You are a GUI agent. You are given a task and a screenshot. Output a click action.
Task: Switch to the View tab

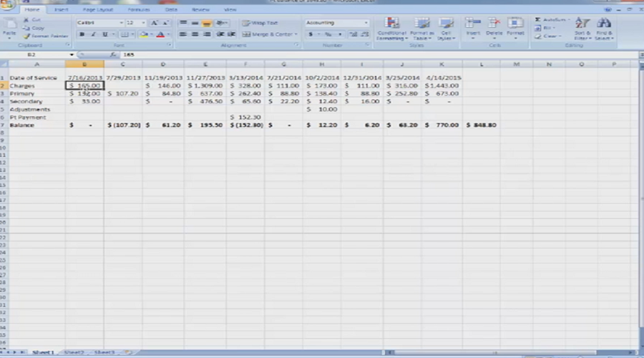(x=230, y=9)
